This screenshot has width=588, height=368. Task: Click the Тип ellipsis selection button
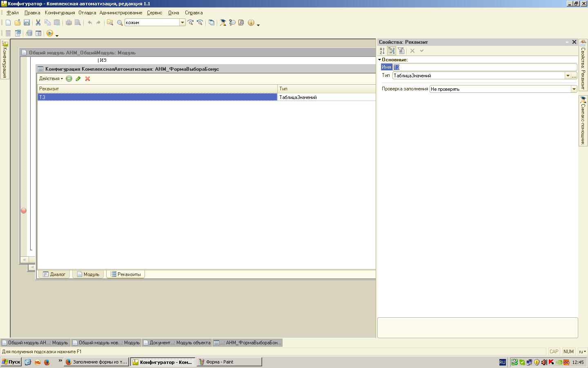pyautogui.click(x=574, y=76)
